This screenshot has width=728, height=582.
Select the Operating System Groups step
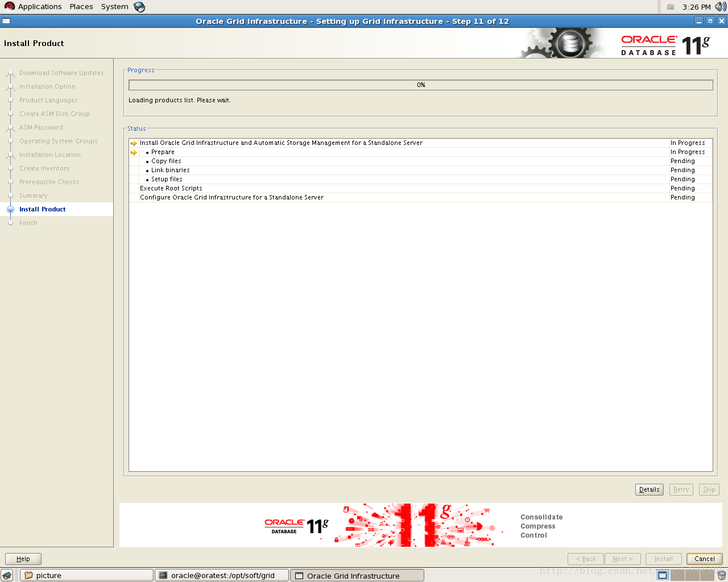point(59,141)
